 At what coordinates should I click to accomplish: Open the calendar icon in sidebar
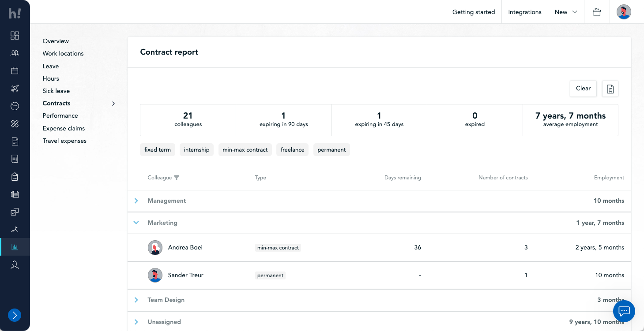click(x=15, y=71)
